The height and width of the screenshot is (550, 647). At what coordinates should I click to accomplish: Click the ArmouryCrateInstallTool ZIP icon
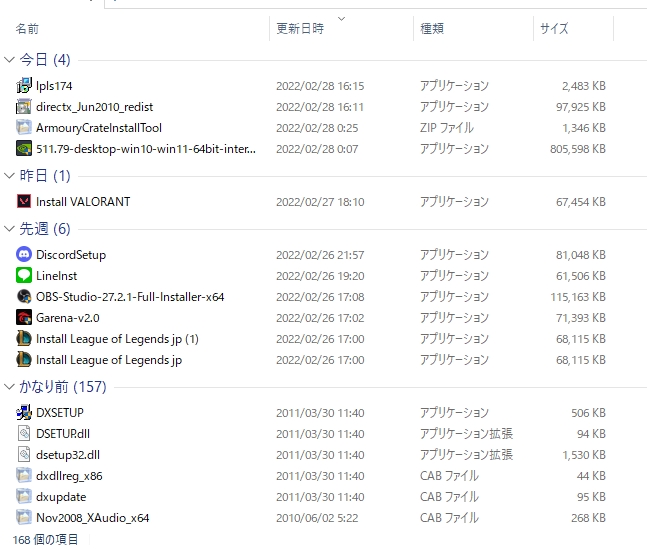click(24, 127)
